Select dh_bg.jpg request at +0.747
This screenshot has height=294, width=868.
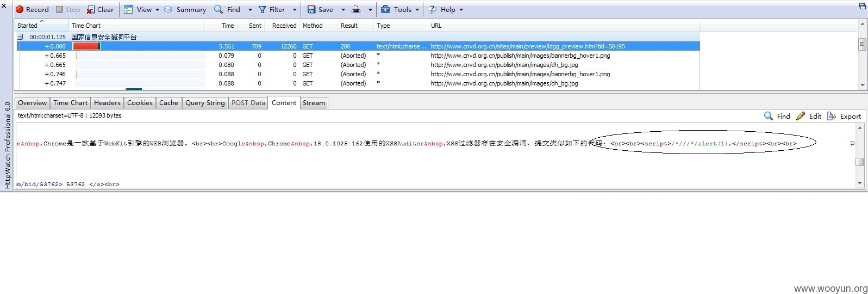[357, 83]
